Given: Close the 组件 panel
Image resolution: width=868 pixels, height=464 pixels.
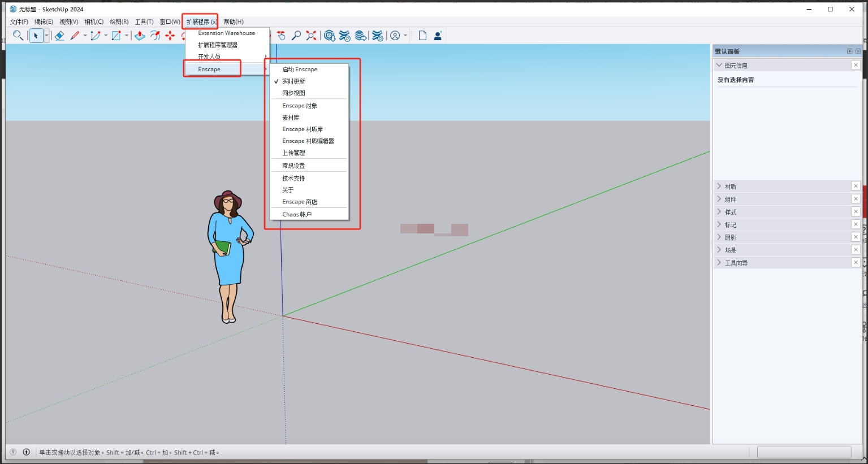Looking at the screenshot, I should point(856,199).
